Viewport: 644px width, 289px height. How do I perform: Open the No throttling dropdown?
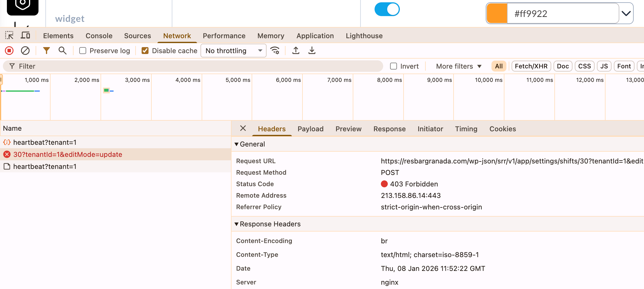click(234, 51)
